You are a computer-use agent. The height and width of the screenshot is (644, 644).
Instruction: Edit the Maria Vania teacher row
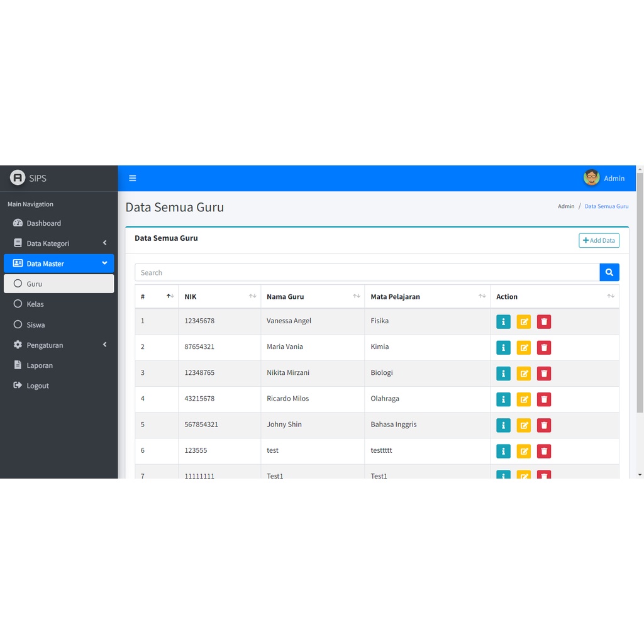[x=523, y=347]
